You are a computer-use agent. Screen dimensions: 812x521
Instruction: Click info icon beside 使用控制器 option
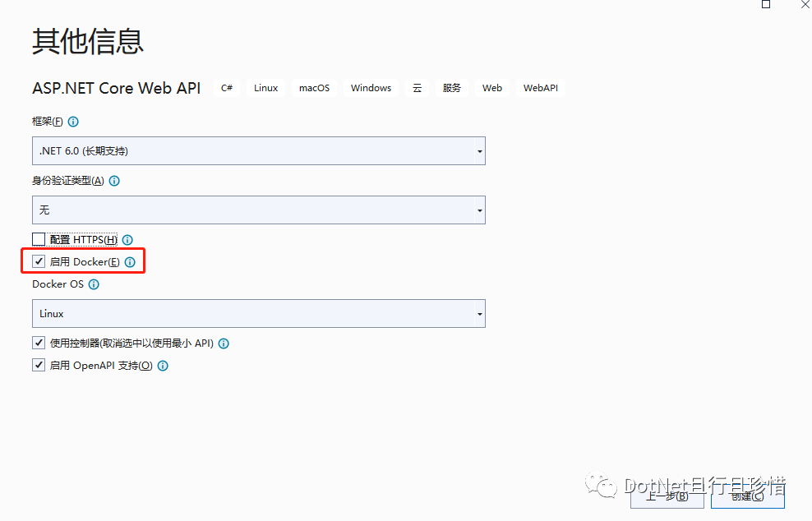point(224,343)
